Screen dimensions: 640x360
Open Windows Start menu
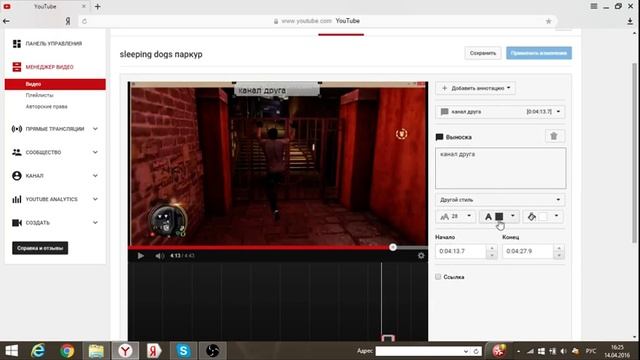coord(11,351)
